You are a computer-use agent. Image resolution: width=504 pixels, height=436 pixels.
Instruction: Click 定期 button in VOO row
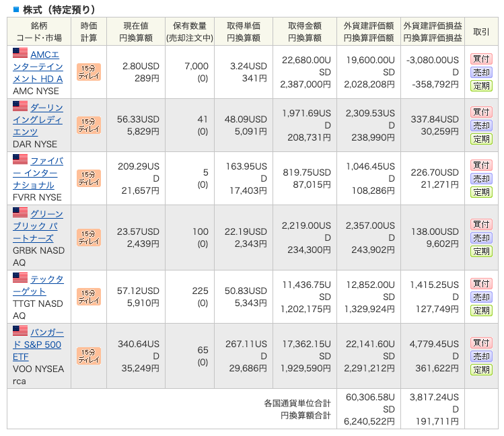(481, 370)
